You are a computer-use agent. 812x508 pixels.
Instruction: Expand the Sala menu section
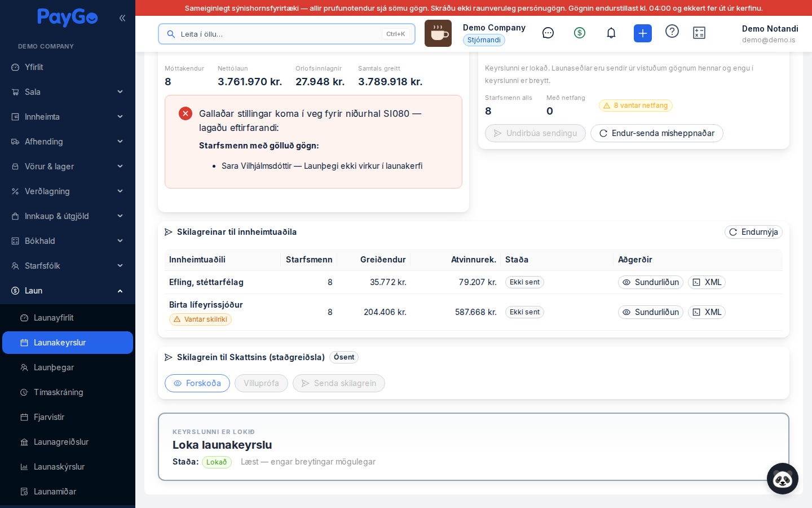(68, 92)
